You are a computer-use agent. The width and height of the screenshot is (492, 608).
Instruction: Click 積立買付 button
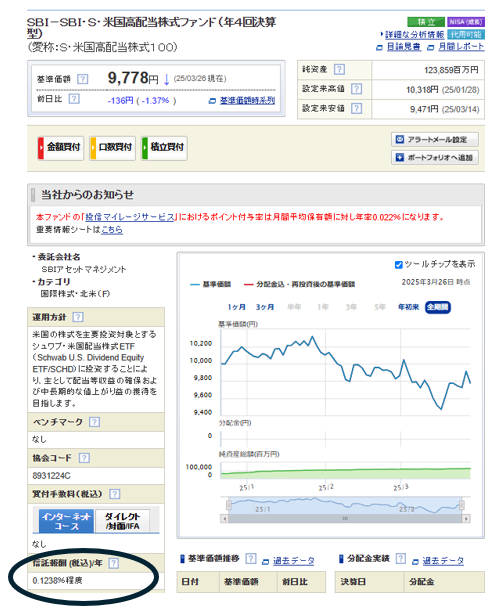pos(164,148)
